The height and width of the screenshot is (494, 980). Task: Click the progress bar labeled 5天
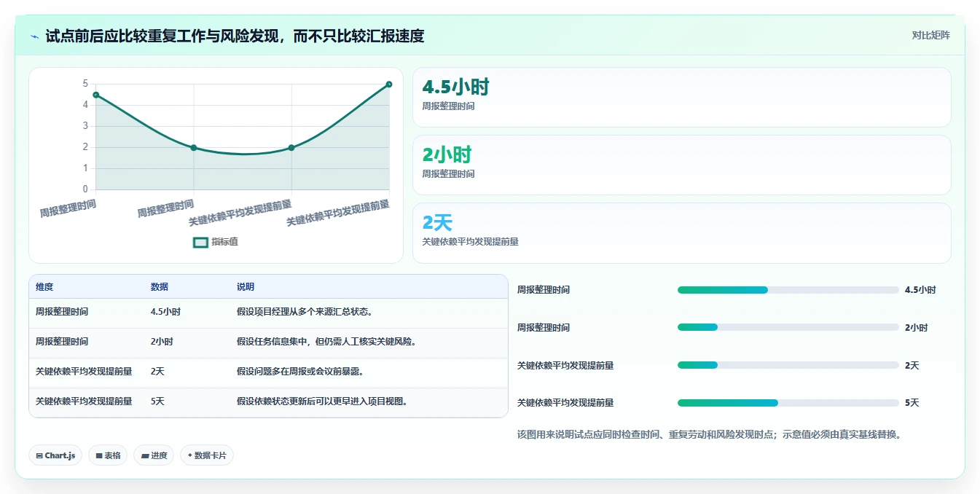788,403
